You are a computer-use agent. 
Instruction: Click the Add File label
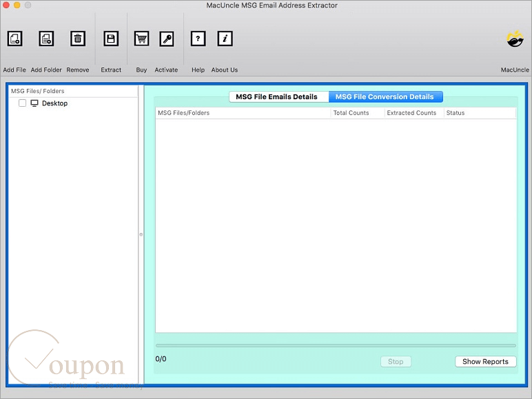coord(14,70)
